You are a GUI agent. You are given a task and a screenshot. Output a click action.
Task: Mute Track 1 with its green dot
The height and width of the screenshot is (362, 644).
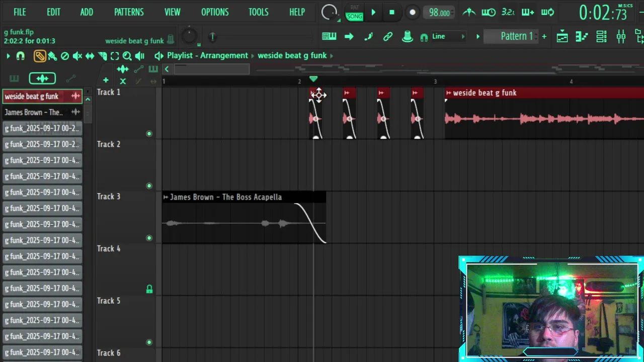[149, 134]
